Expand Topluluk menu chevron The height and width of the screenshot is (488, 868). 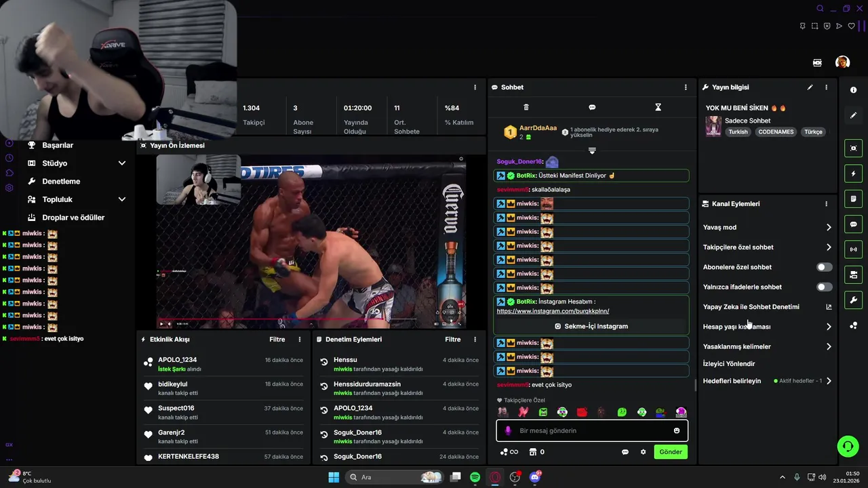coord(122,199)
